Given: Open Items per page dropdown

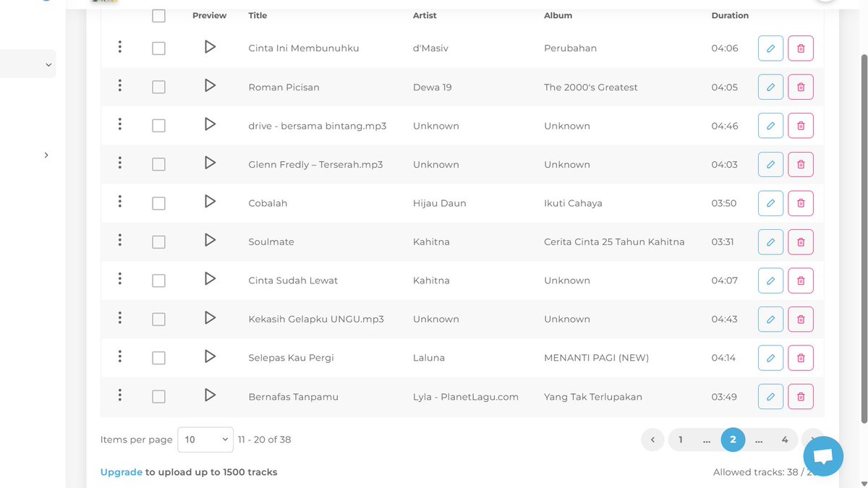Looking at the screenshot, I should pyautogui.click(x=205, y=440).
